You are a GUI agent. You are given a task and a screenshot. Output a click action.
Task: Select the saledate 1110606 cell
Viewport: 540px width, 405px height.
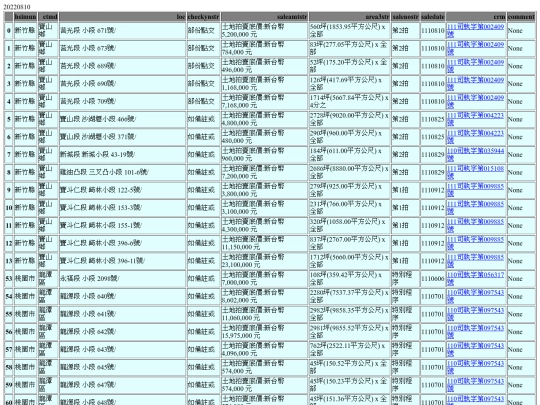point(433,279)
